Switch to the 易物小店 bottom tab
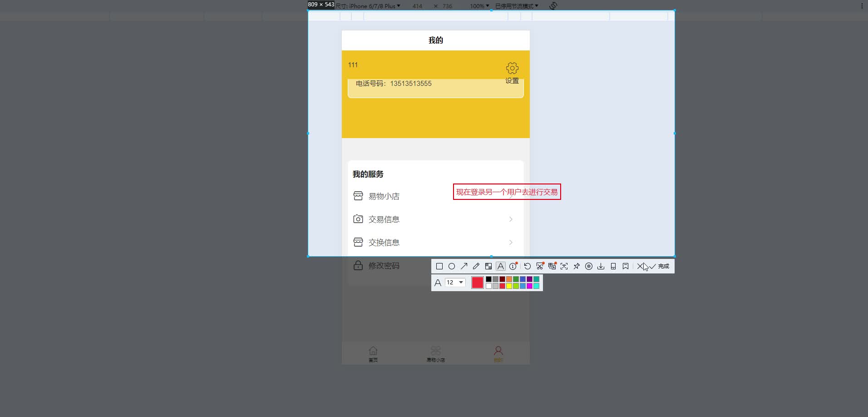Viewport: 868px width, 417px height. point(436,354)
